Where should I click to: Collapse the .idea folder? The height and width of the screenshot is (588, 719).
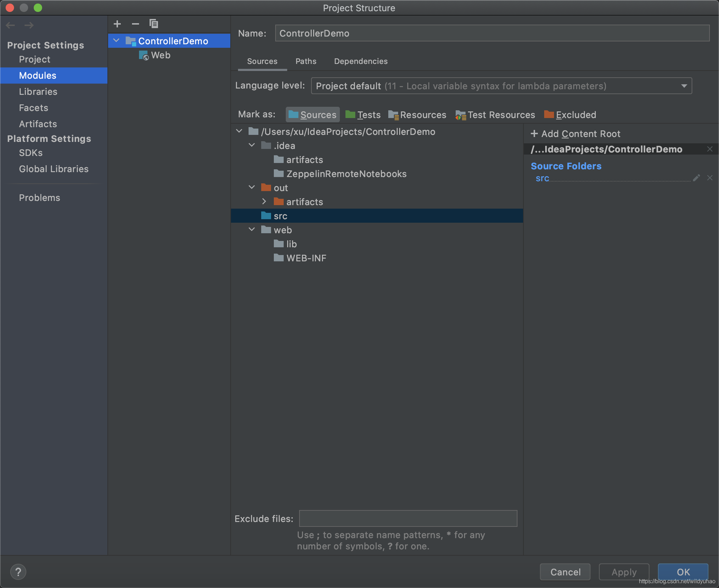coord(252,145)
